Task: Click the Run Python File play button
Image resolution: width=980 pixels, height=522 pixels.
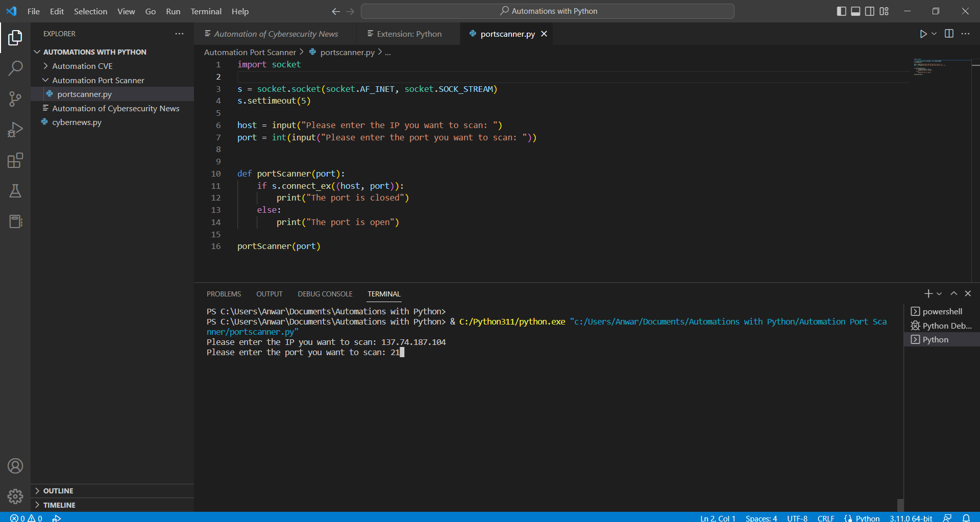Action: click(923, 34)
